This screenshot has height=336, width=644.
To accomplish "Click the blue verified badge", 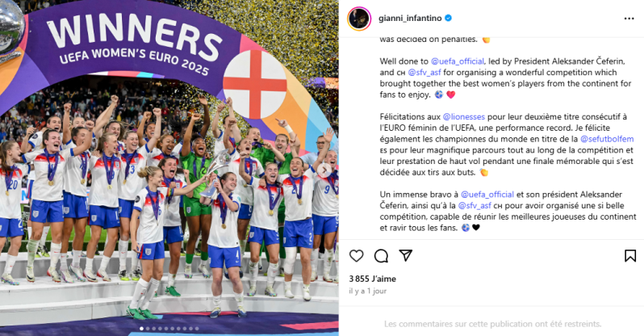I will pos(449,18).
